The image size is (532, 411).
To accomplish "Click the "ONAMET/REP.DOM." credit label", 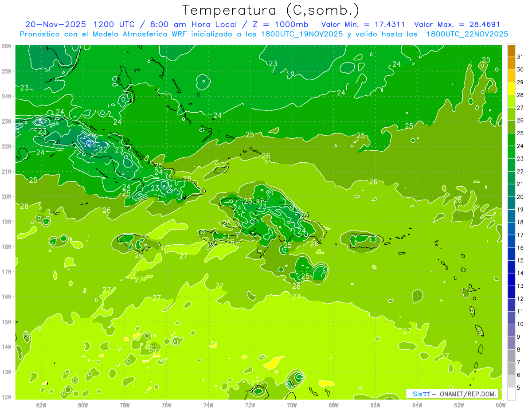I will click(469, 394).
